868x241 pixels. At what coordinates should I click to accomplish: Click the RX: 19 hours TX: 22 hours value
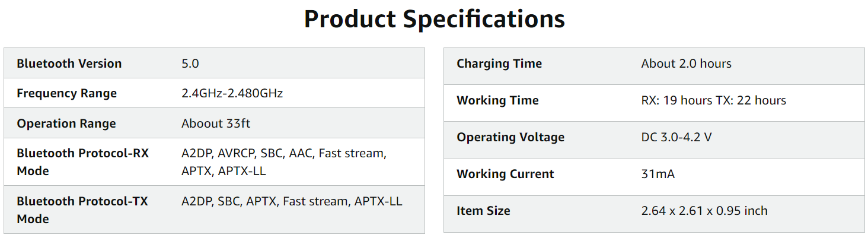click(x=713, y=100)
